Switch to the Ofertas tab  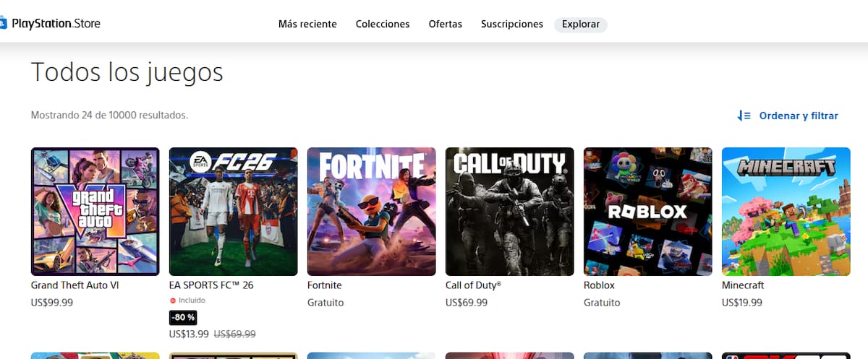[x=446, y=24]
